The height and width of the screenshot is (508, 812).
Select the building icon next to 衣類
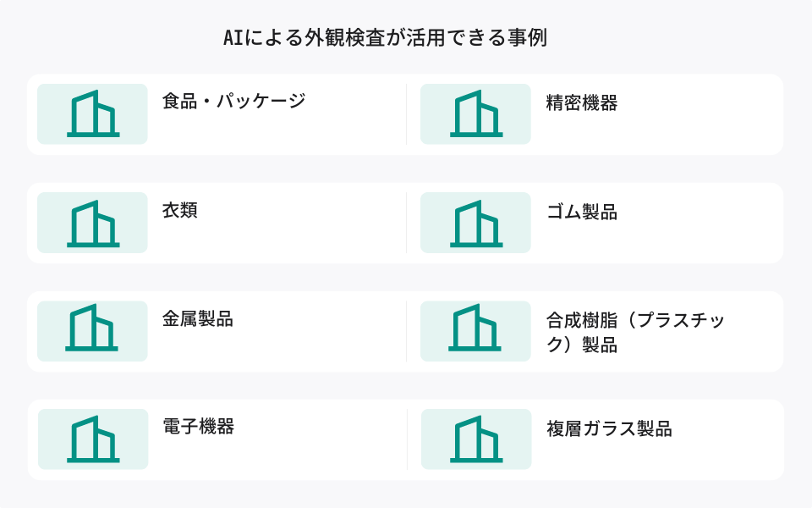(93, 224)
